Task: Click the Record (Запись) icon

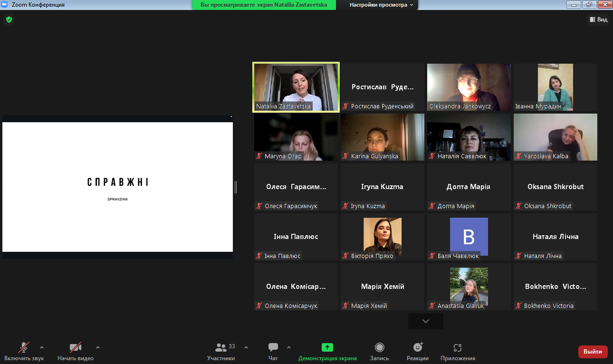Action: [x=380, y=347]
